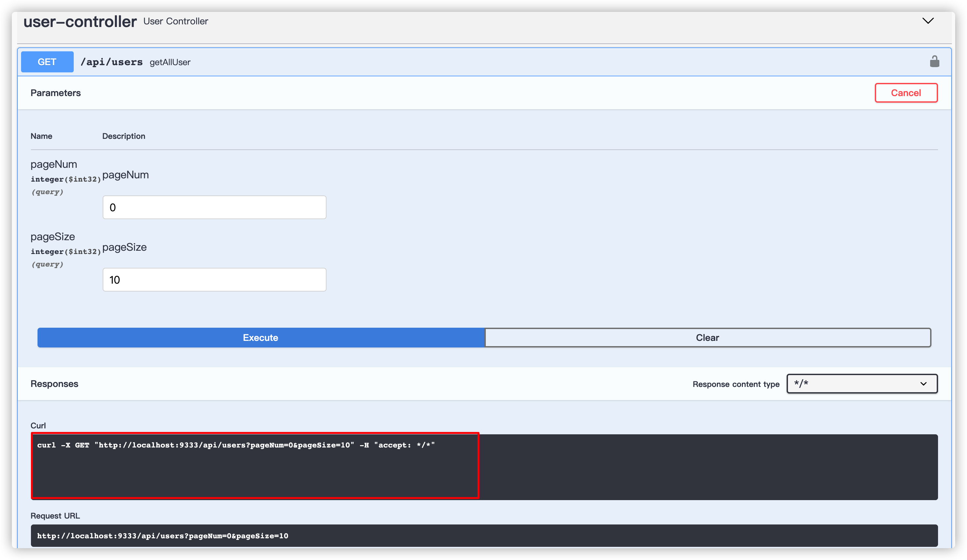This screenshot has height=560, width=967.
Task: Click the user-controller tag title
Action: pyautogui.click(x=80, y=21)
